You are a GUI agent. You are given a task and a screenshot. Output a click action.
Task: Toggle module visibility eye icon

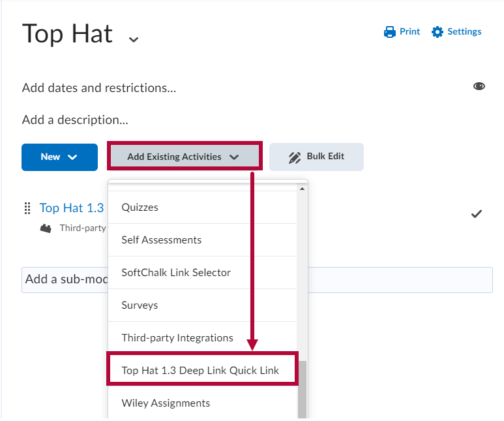tap(479, 87)
